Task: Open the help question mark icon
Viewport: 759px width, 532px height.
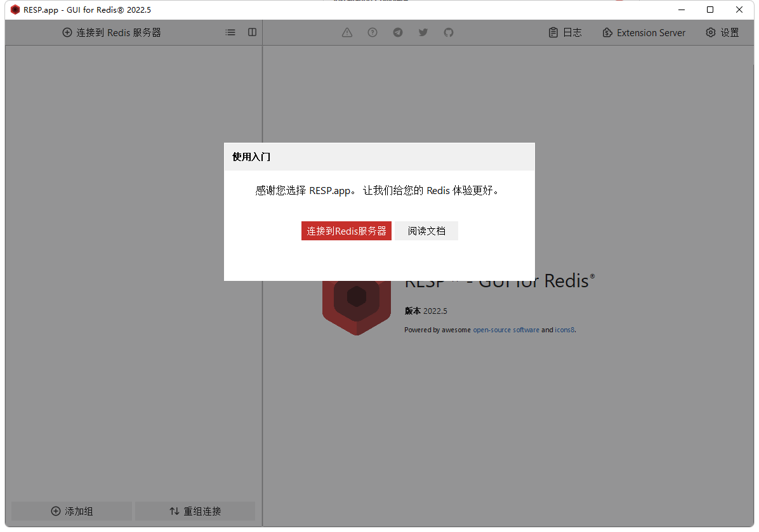Action: 373,32
